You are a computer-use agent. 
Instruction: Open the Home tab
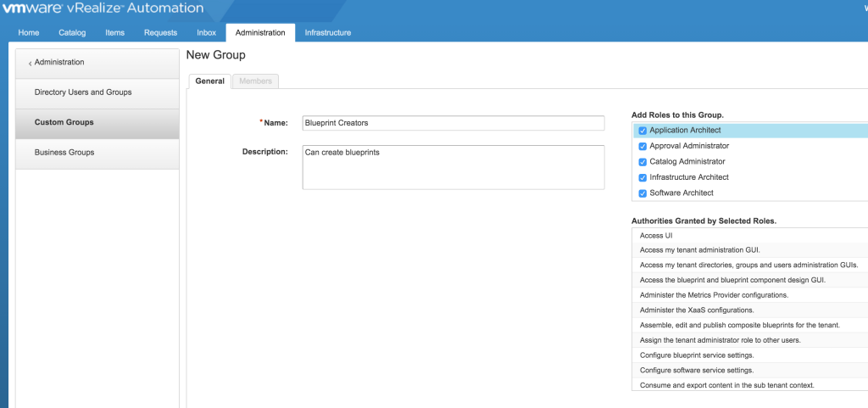[29, 33]
